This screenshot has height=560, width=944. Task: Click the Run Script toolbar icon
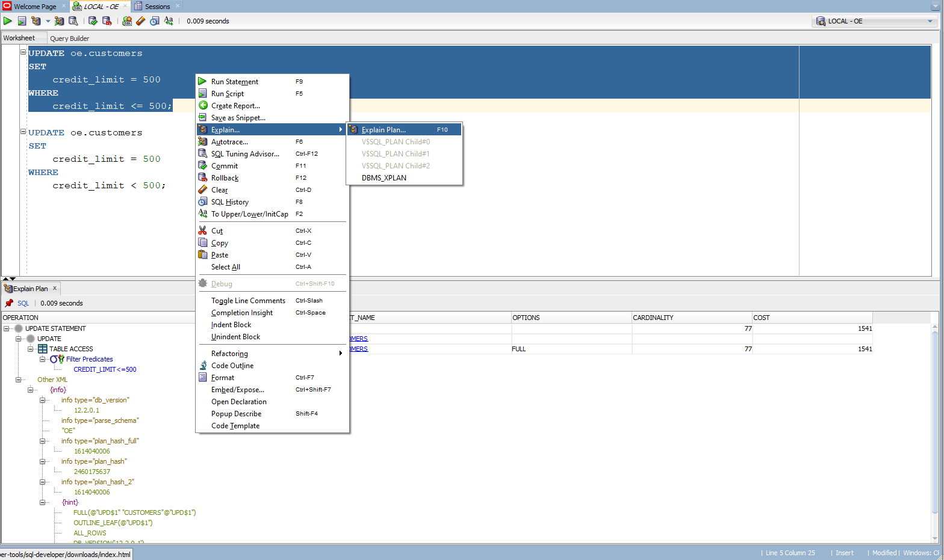(x=22, y=21)
